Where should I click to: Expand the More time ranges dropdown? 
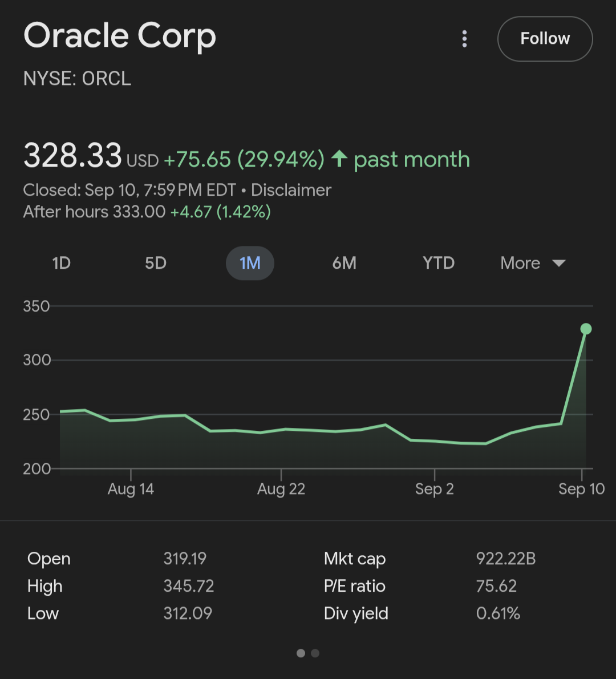coord(520,263)
